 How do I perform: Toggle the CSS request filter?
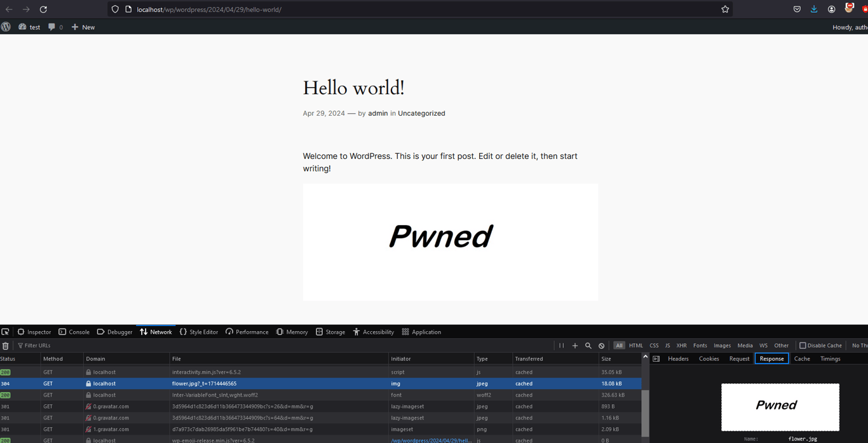(654, 346)
